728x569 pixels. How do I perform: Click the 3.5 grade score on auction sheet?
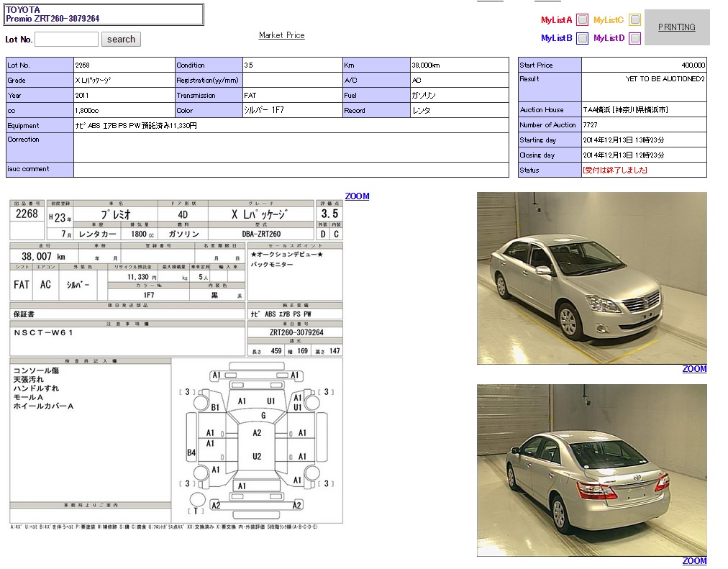329,214
